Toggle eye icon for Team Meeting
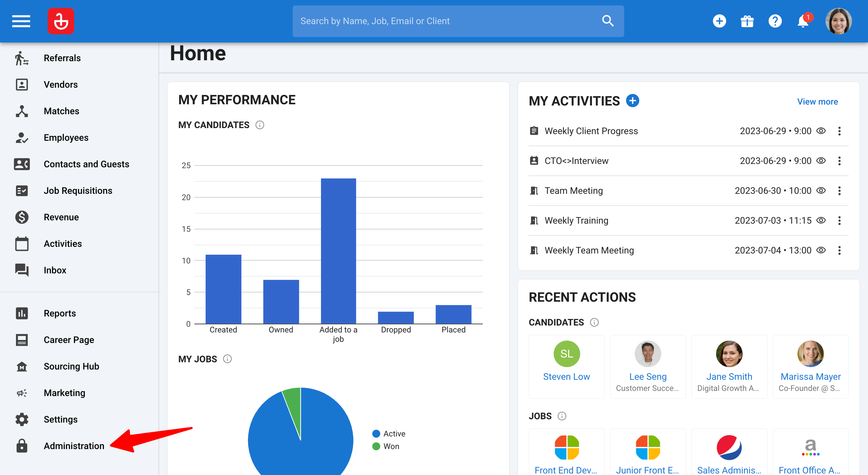 pyautogui.click(x=821, y=191)
